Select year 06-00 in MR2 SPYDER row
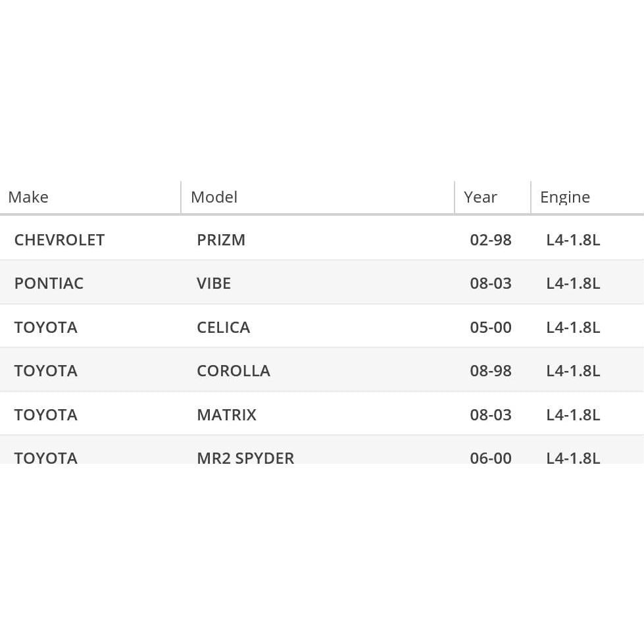Viewport: 644px width, 644px height. (491, 457)
